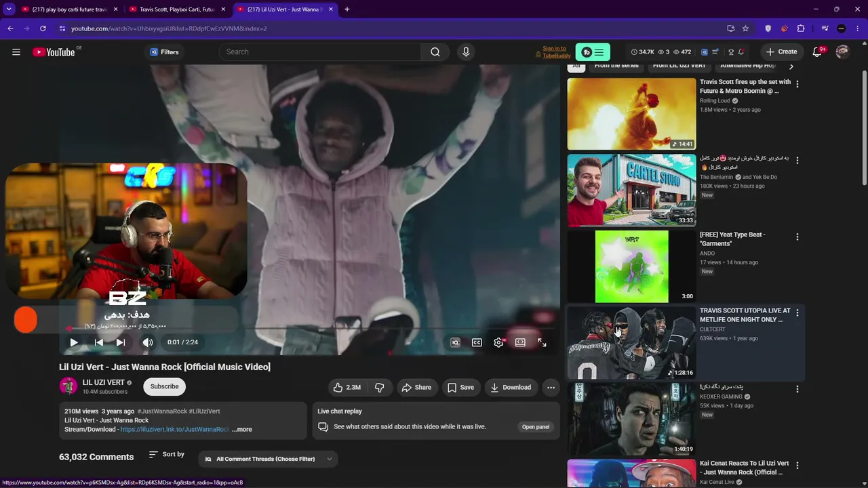The height and width of the screenshot is (488, 868).
Task: Focus the YouTube search field
Action: click(x=320, y=52)
